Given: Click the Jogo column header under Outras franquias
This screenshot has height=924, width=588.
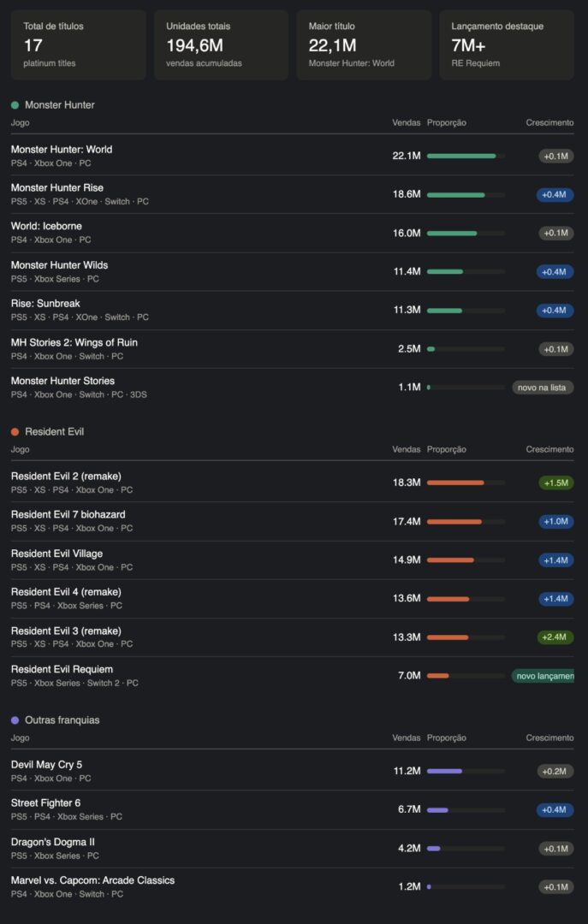Looking at the screenshot, I should [x=20, y=737].
